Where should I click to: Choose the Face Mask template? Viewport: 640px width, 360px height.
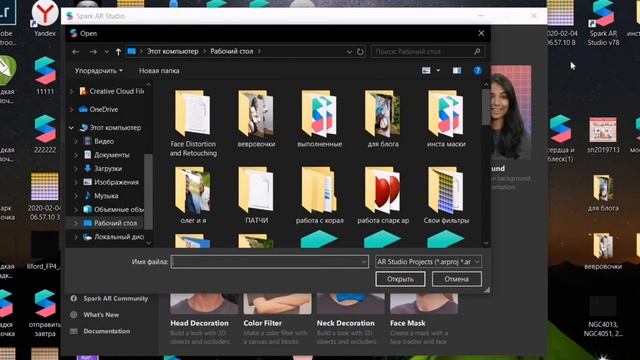pyautogui.click(x=424, y=318)
